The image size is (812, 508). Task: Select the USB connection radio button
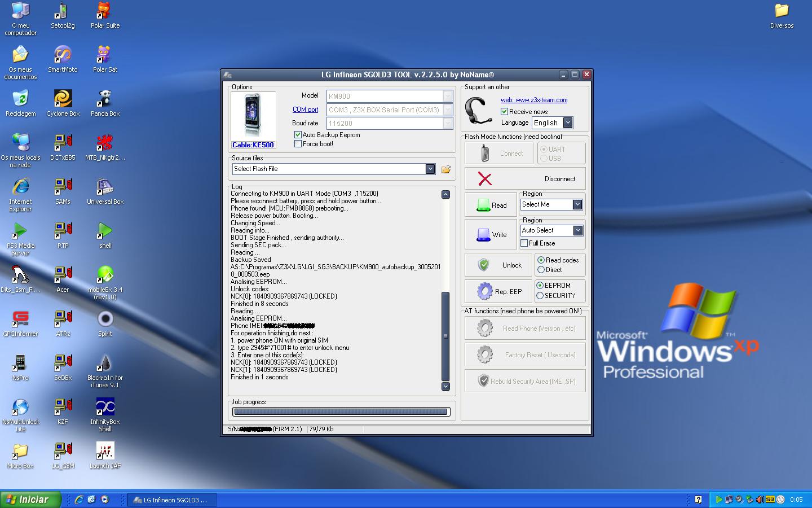coord(544,159)
